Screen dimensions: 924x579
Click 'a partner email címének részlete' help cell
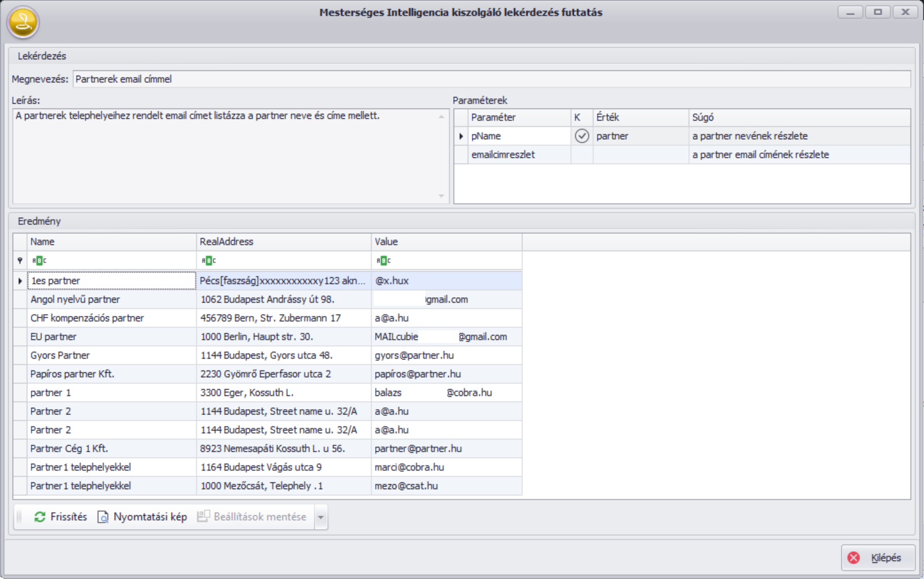click(x=800, y=155)
